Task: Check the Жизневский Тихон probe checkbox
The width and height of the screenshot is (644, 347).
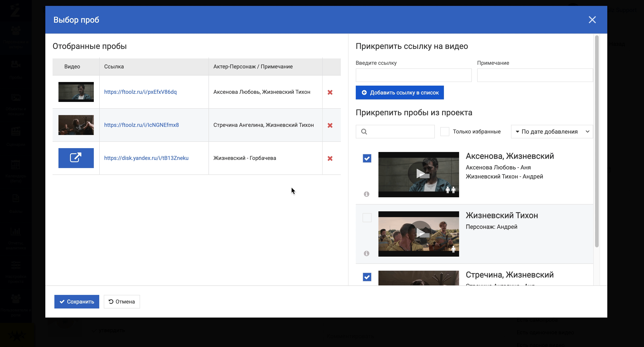Action: click(x=367, y=218)
